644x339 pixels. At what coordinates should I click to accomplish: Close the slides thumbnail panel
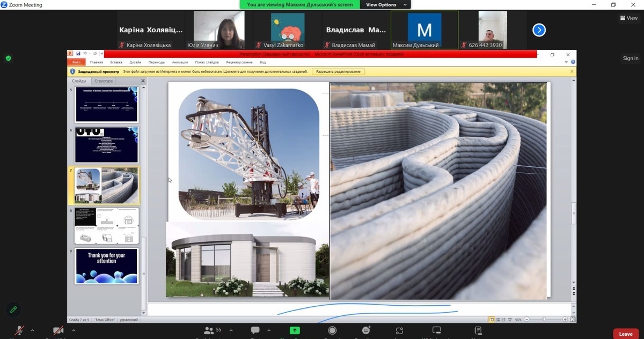pyautogui.click(x=143, y=81)
